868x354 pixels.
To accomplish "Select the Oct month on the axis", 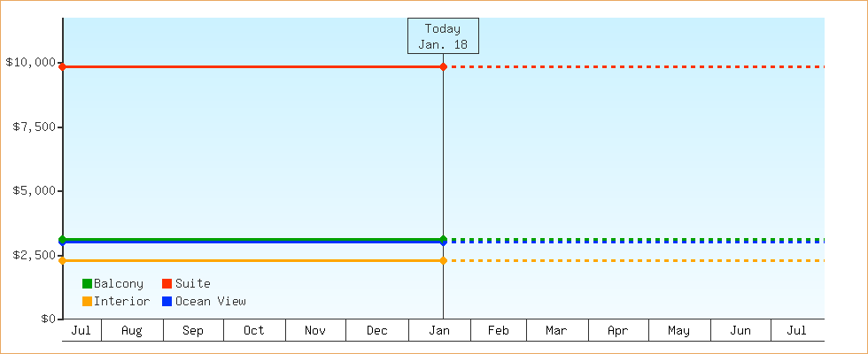I will tap(254, 331).
